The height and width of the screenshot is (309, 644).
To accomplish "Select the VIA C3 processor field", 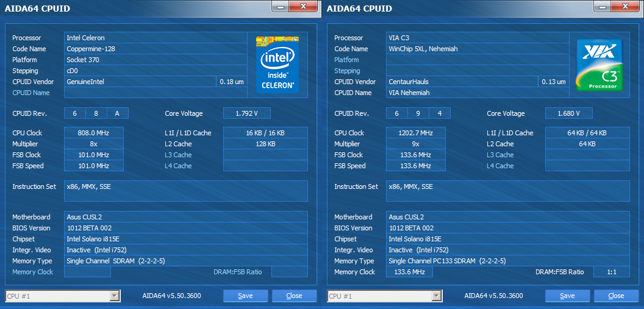I will pos(478,38).
